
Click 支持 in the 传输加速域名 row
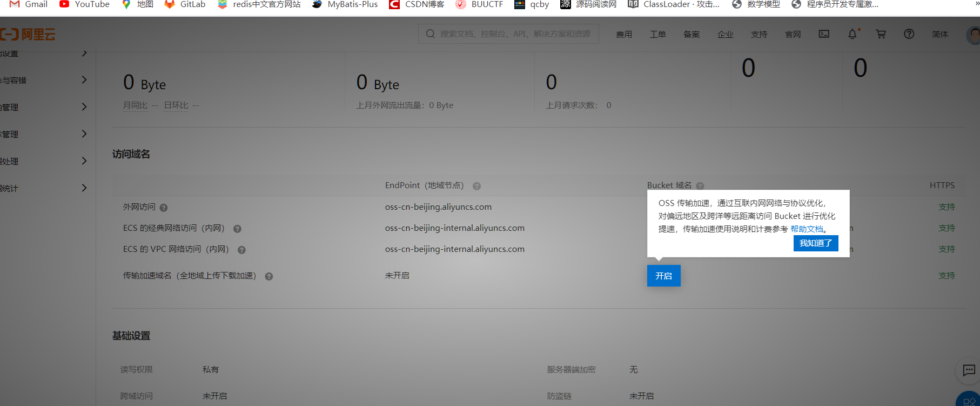[947, 276]
